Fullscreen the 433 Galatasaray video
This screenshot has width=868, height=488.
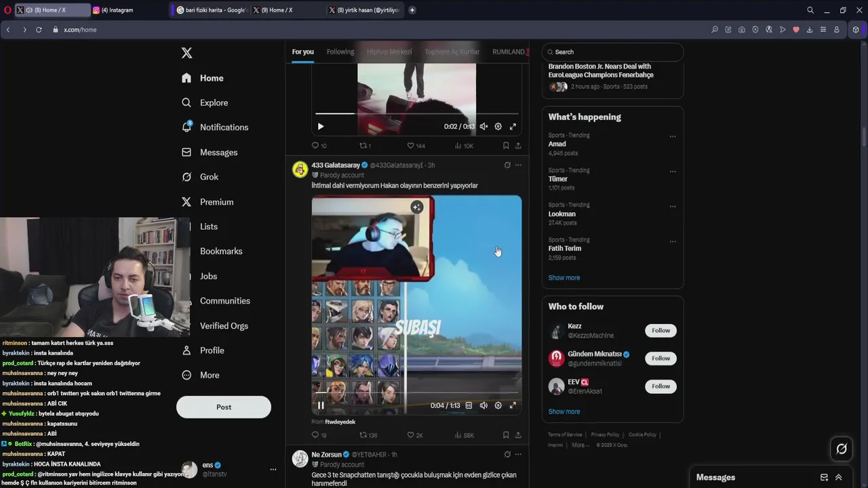(513, 405)
